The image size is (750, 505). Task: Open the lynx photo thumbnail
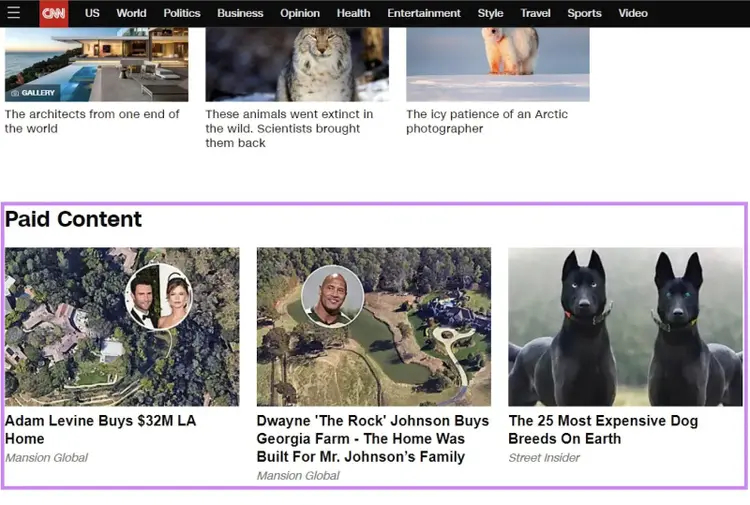(297, 64)
